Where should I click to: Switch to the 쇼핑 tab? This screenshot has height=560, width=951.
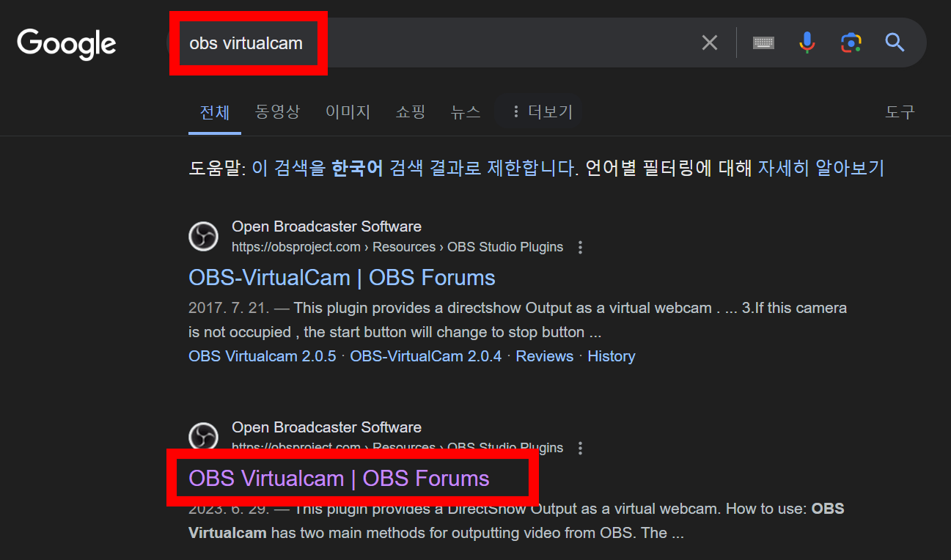tap(410, 112)
